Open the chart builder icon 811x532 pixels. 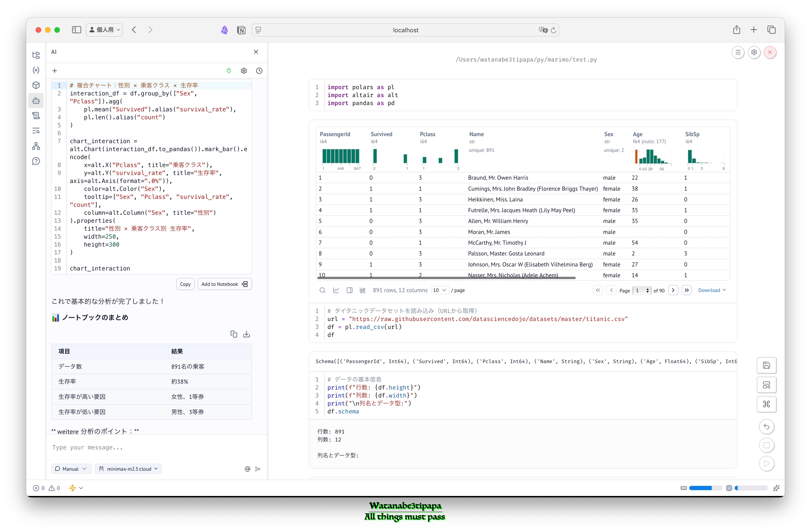[336, 290]
